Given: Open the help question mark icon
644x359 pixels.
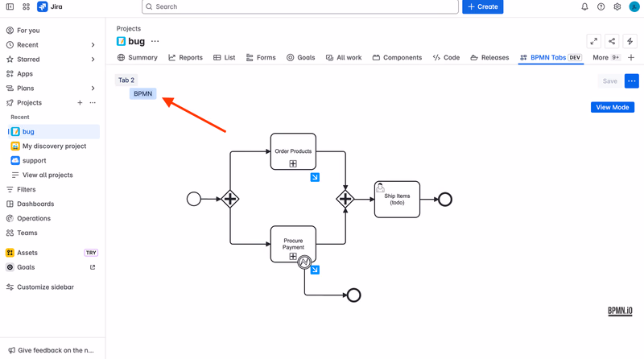Looking at the screenshot, I should tap(601, 6).
